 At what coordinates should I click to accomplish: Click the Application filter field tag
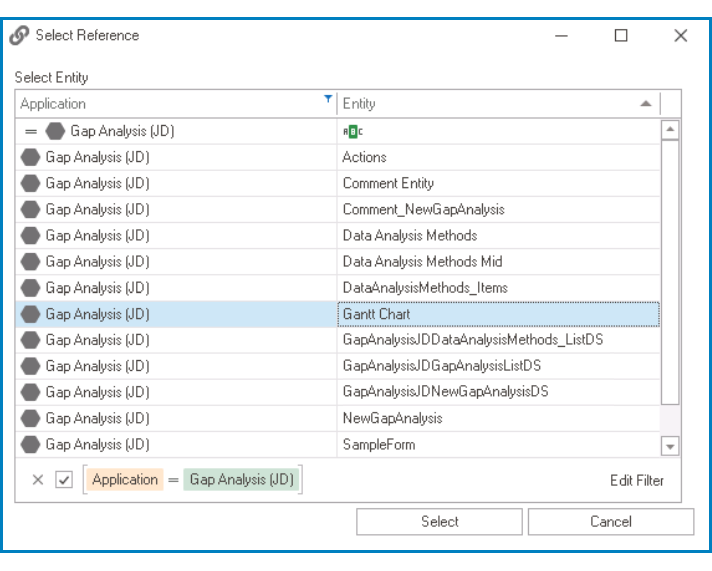125,480
